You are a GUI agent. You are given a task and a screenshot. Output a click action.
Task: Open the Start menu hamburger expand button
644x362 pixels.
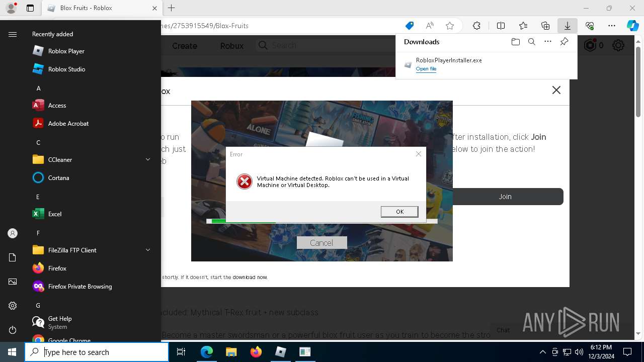pyautogui.click(x=13, y=34)
